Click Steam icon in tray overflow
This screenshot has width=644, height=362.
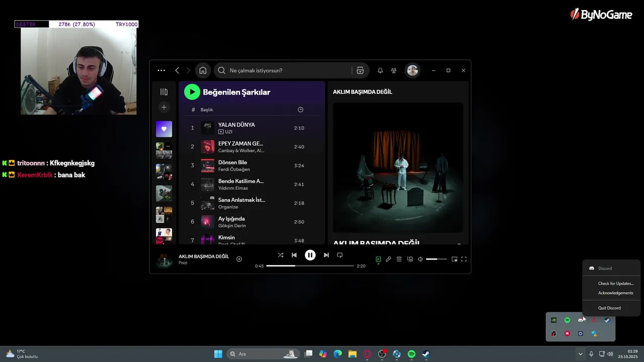[x=607, y=320]
